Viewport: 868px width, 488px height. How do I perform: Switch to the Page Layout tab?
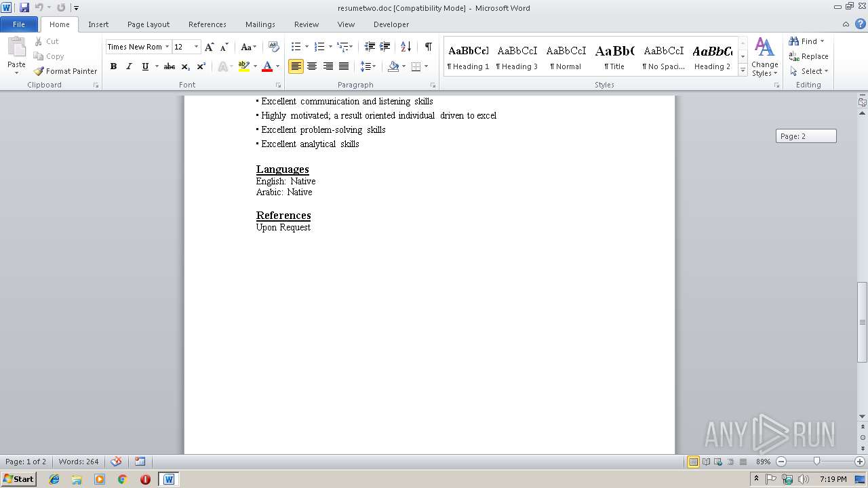point(149,24)
